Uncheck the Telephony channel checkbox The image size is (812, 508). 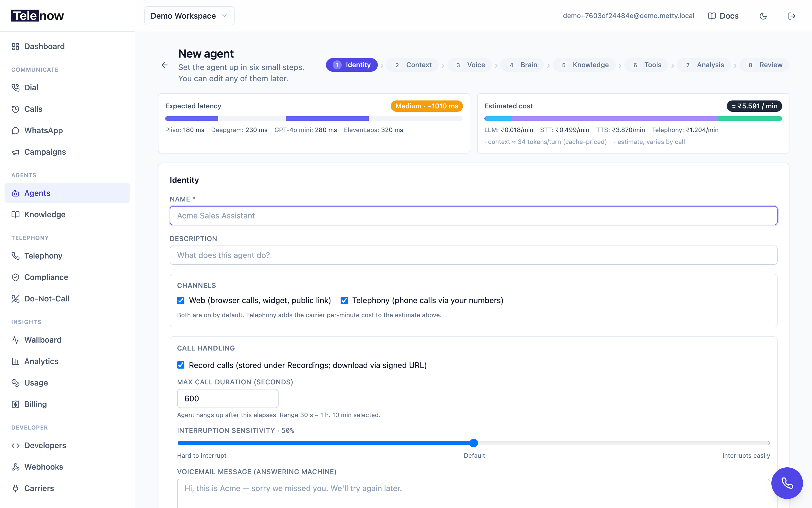click(x=344, y=300)
